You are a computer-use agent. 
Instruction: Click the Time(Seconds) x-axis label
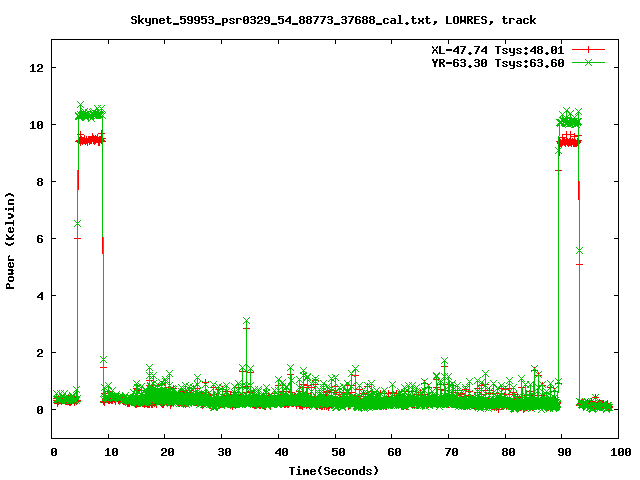(x=334, y=471)
